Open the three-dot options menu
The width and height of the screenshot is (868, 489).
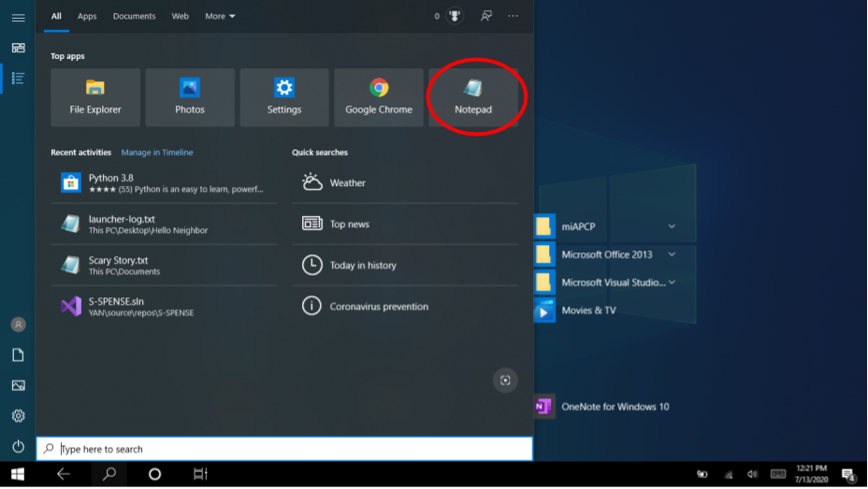(x=514, y=16)
